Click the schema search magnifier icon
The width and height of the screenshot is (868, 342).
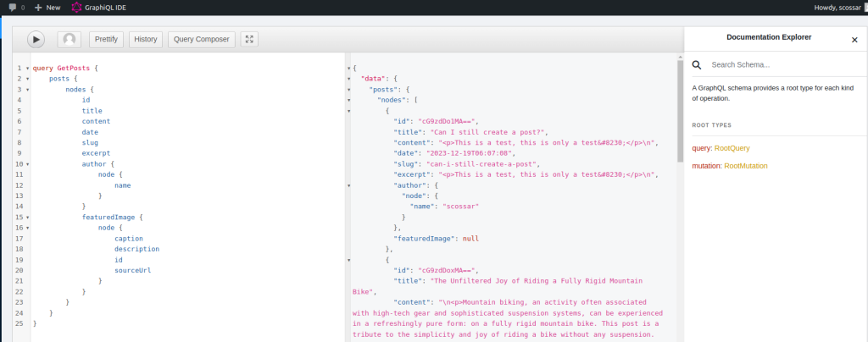click(x=697, y=64)
